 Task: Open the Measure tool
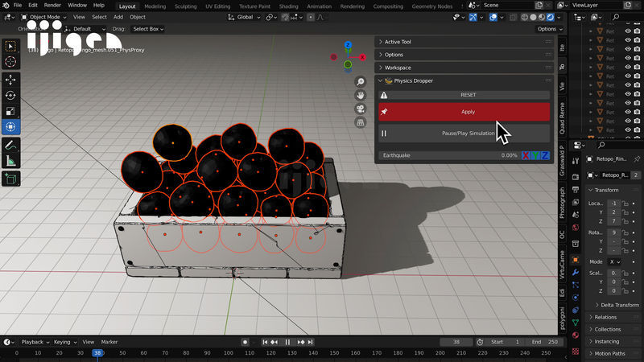click(x=10, y=161)
